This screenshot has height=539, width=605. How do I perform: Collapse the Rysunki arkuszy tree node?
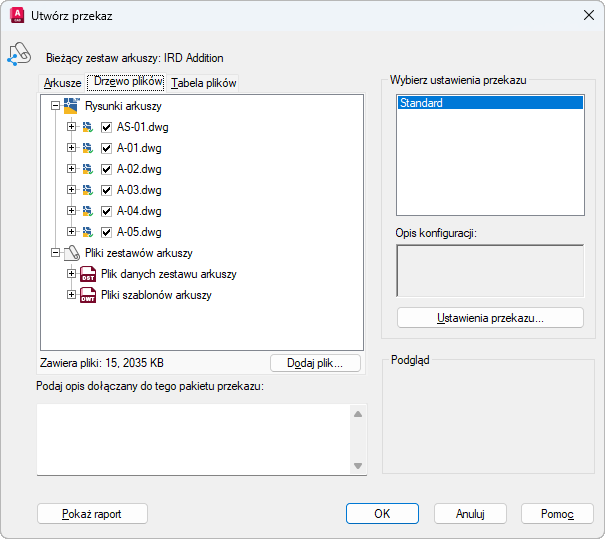(55, 106)
